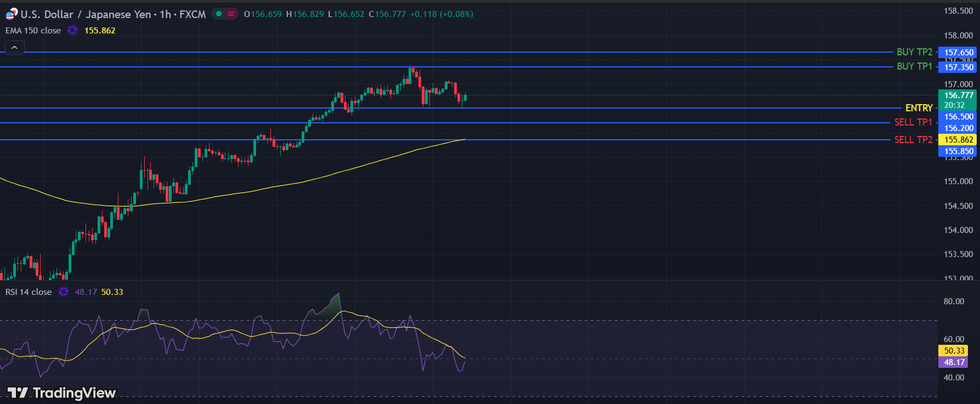Select the EMA 150 close indicator legend
Viewport: 980px width, 404px height.
[33, 30]
